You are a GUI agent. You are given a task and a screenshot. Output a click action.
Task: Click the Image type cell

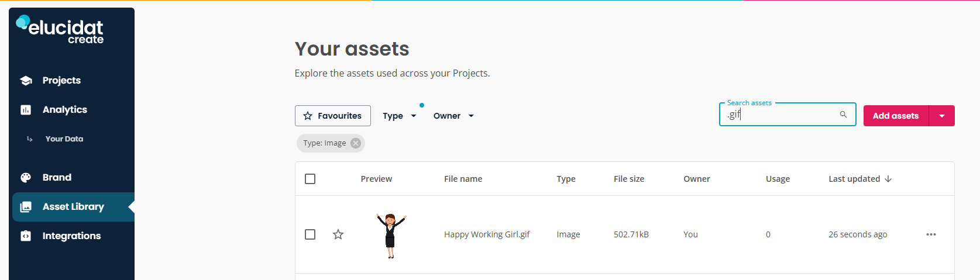tap(568, 234)
